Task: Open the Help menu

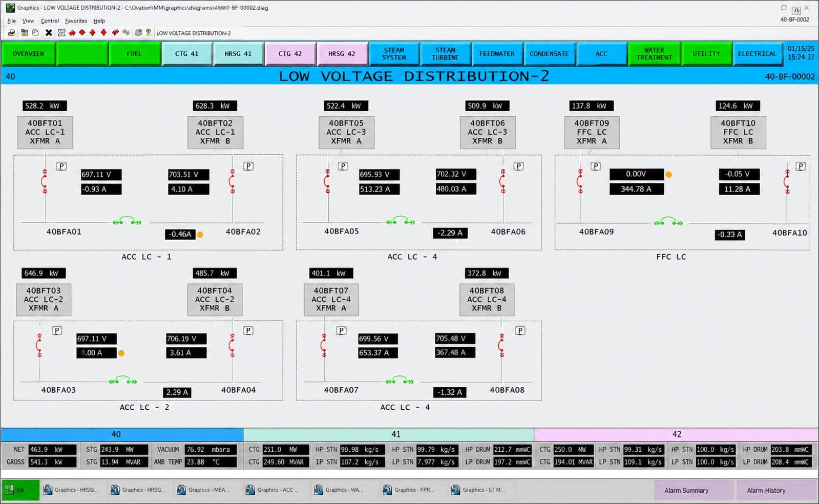Action: [x=99, y=21]
